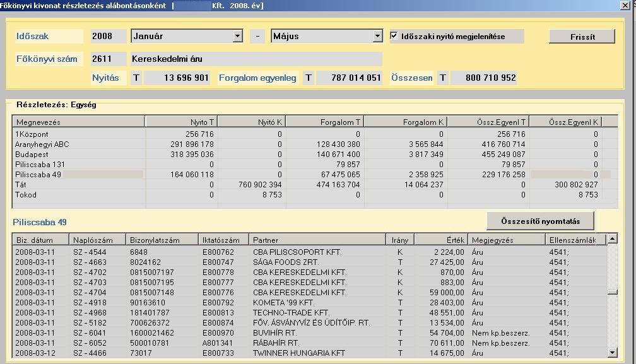This screenshot has height=364, width=636.
Task: Click amount 59 000,00 in Érték column
Action: click(447, 293)
